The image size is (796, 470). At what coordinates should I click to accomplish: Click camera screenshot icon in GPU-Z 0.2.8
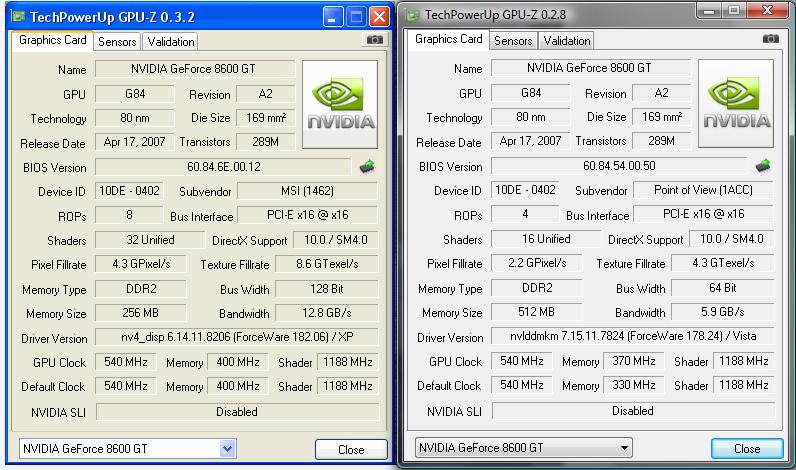(x=771, y=39)
